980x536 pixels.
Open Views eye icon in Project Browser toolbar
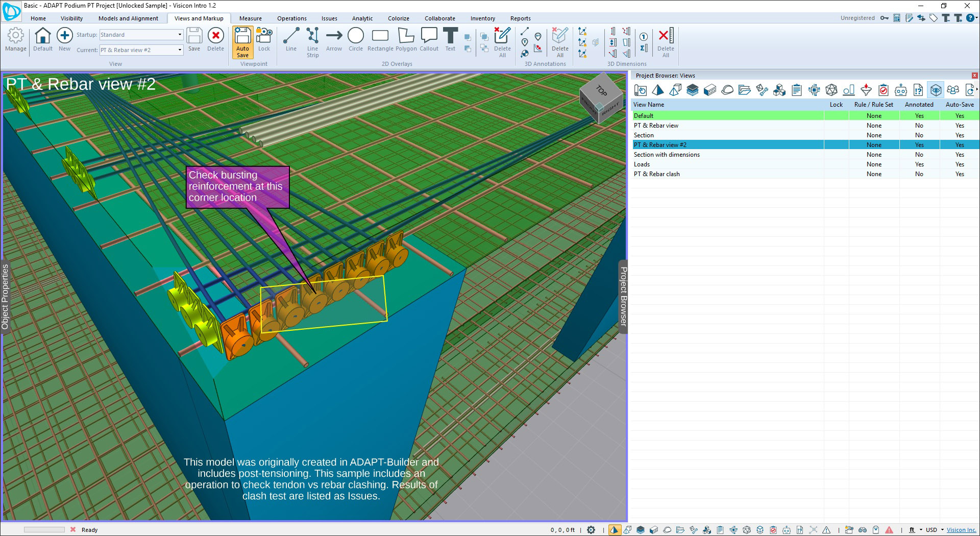point(936,90)
